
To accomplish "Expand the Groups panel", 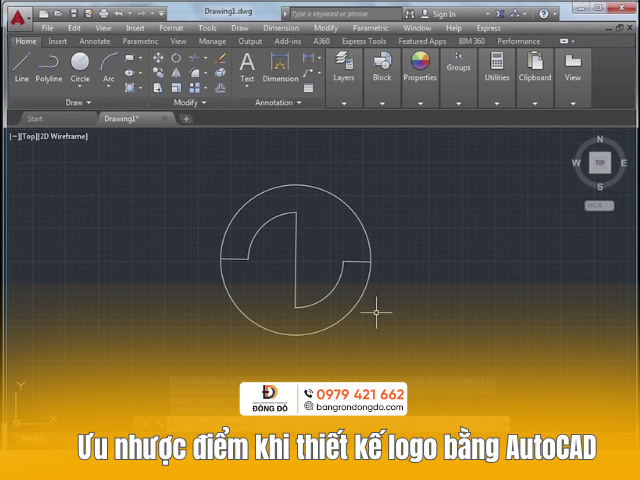I will pyautogui.click(x=458, y=104).
